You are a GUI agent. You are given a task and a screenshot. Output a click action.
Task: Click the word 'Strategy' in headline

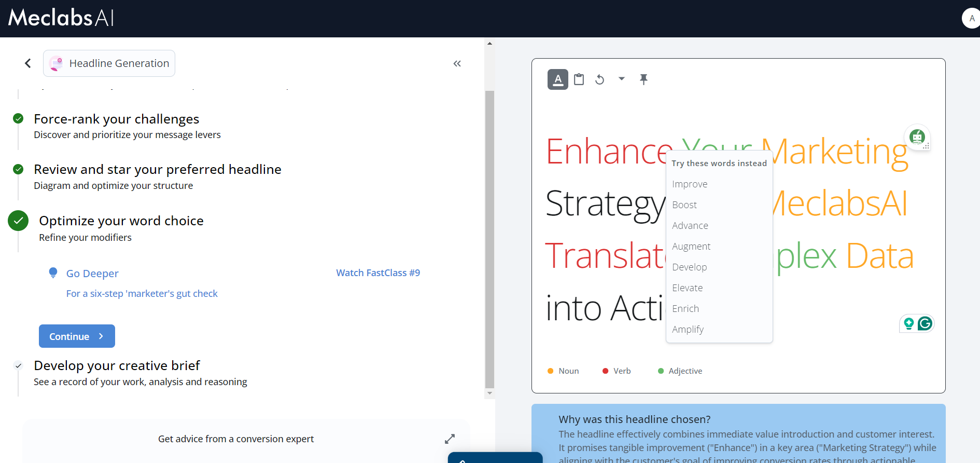(605, 204)
